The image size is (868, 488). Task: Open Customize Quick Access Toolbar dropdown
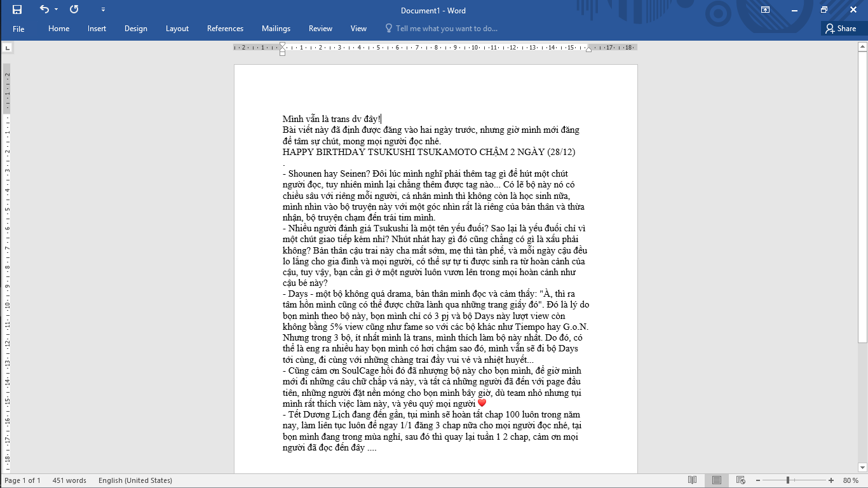click(104, 10)
